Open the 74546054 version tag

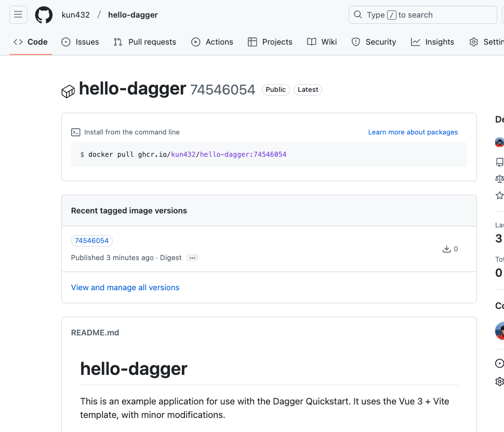coord(92,241)
